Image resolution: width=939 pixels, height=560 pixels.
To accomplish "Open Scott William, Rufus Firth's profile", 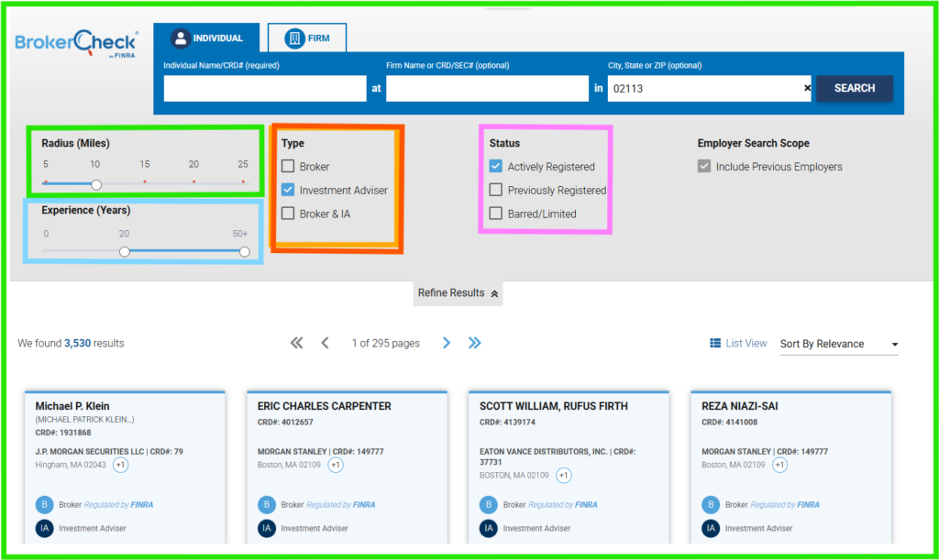I will [554, 406].
